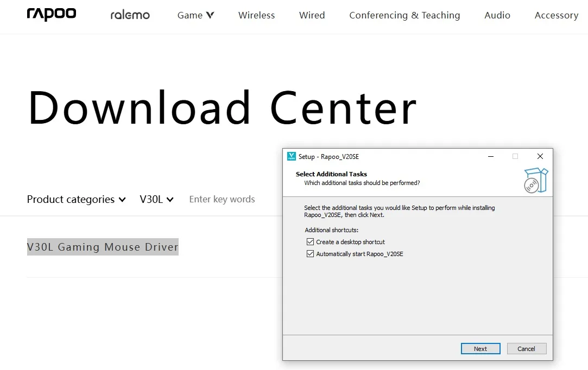This screenshot has height=370, width=588.
Task: Click the installer box disc icon
Action: (536, 180)
